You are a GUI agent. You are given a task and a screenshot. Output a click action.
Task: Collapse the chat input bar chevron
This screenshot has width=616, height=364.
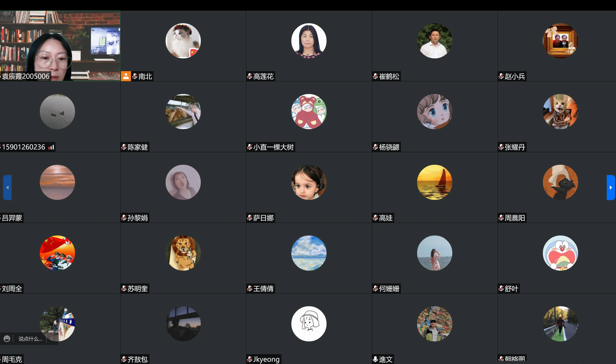click(52, 339)
